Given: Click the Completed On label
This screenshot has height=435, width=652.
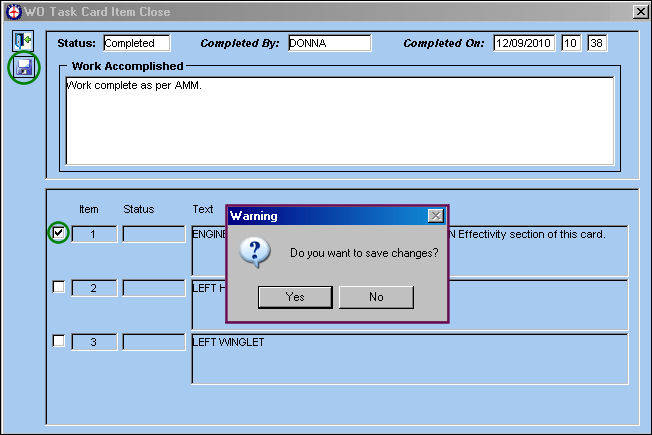Looking at the screenshot, I should pyautogui.click(x=444, y=43).
